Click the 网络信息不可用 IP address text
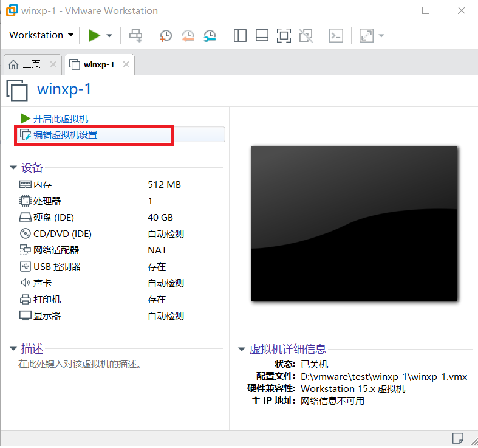 tap(332, 401)
